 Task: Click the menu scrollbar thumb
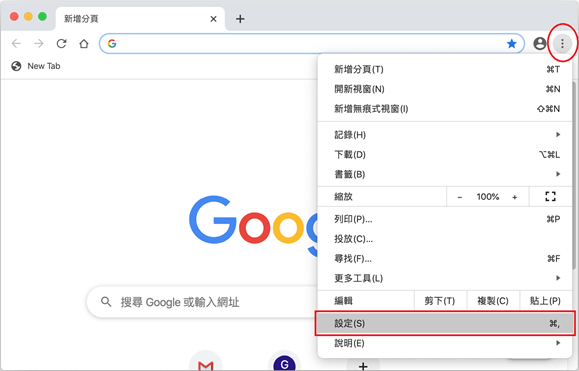point(574,175)
